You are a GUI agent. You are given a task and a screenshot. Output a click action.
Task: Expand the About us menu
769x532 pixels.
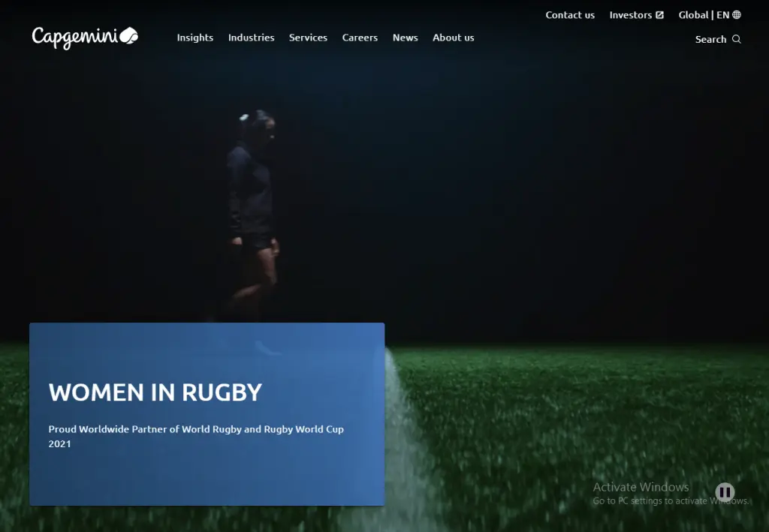pos(453,38)
